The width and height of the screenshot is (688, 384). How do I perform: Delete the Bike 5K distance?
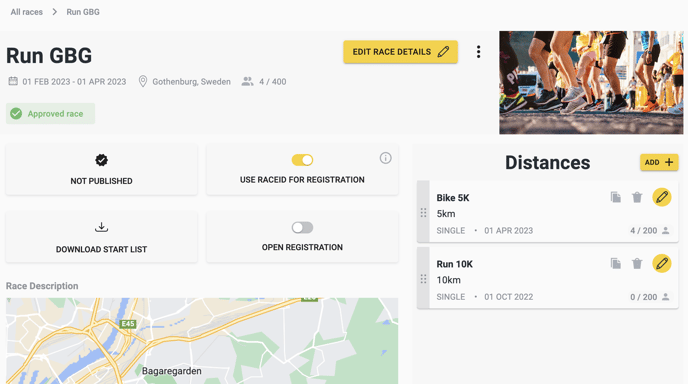click(x=637, y=197)
